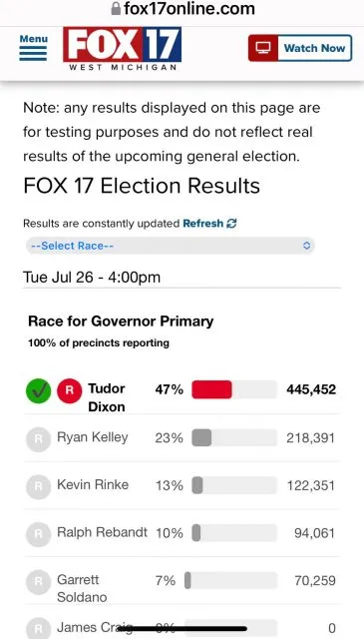Tap the gray R badge next to Ryan Kelley
Screen dimensions: 364x639
[x=38, y=439]
